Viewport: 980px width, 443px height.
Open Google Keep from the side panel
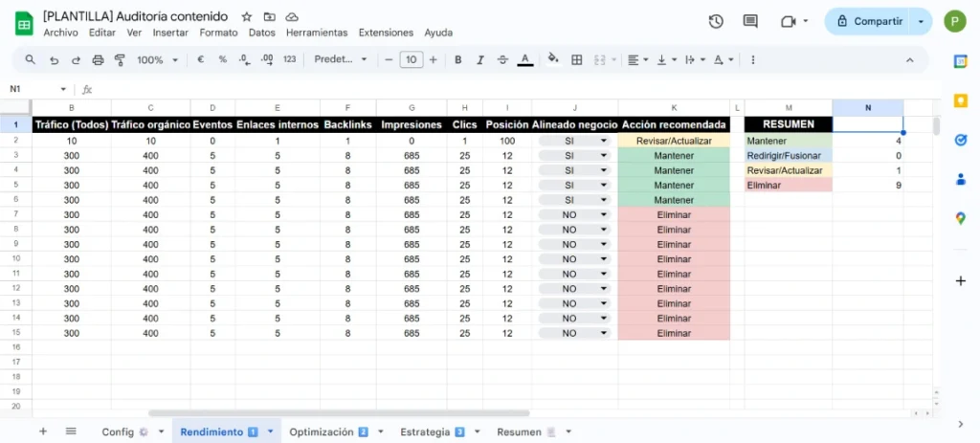point(961,100)
